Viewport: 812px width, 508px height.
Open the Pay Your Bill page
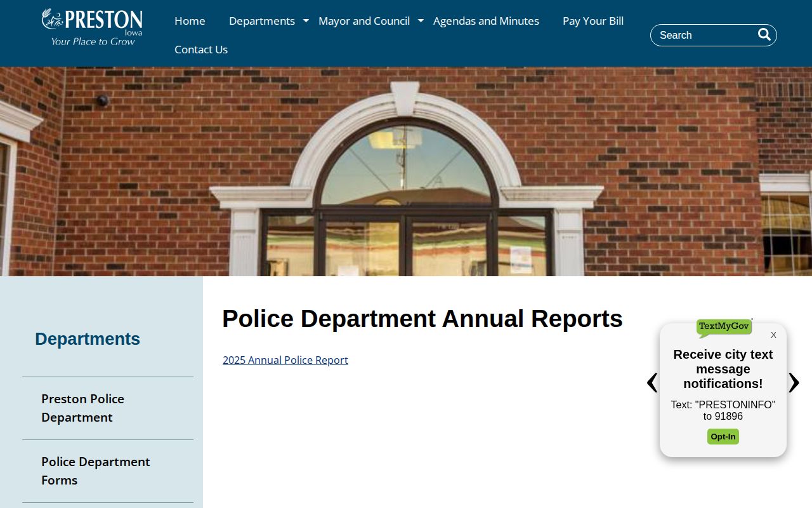tap(593, 21)
